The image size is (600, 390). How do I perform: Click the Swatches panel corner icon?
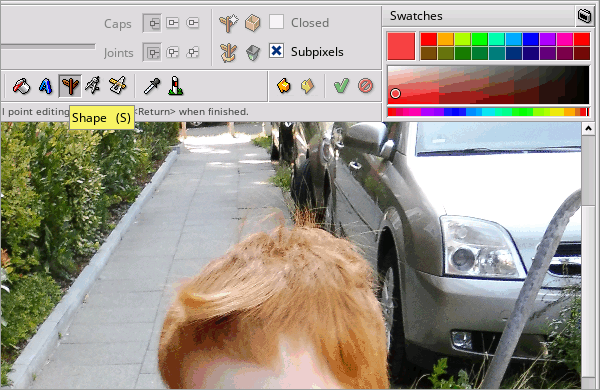tap(584, 16)
